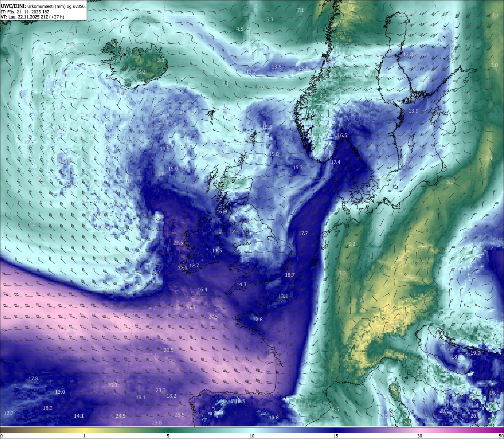Click the 10.8 value over Spain
Viewport: 504px width, 439px height.
click(x=274, y=418)
